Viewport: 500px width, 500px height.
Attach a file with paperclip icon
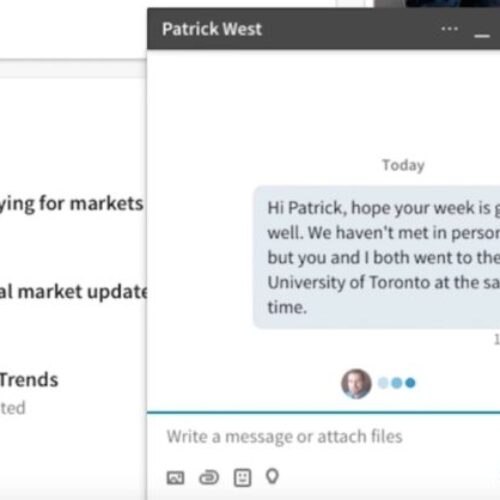pyautogui.click(x=209, y=477)
